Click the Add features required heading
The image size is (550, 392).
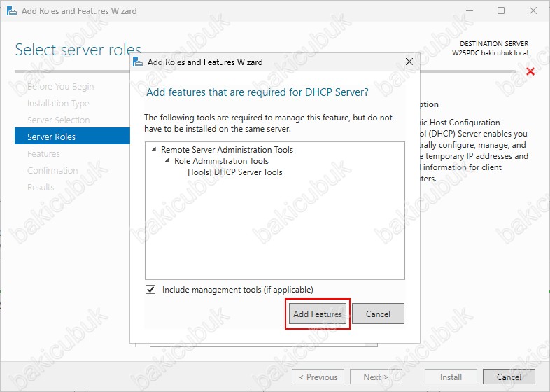[x=258, y=92]
